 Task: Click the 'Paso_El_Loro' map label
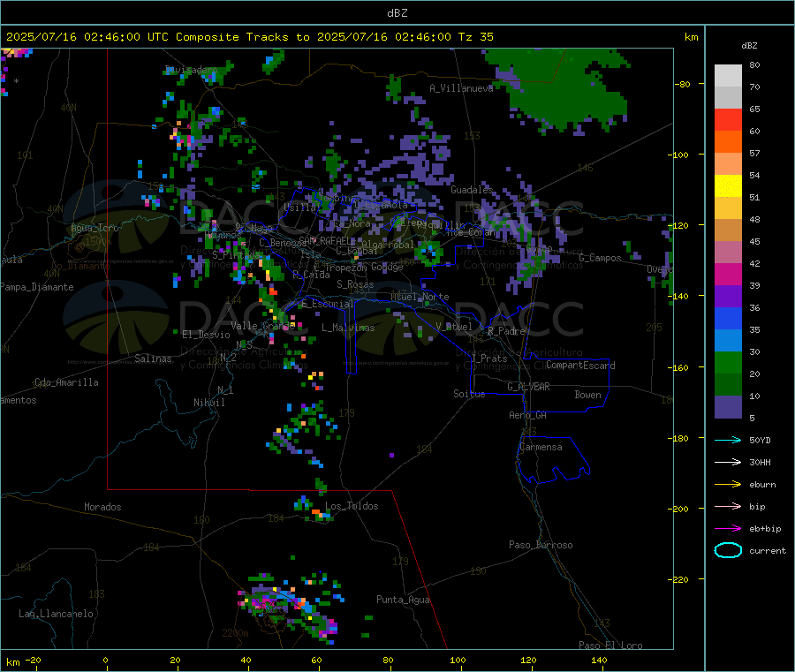pos(610,646)
